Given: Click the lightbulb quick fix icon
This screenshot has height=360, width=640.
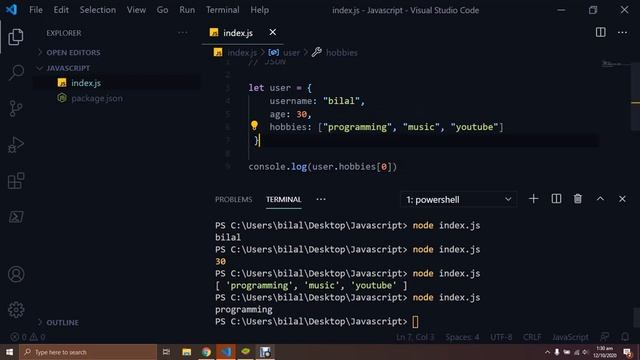Looking at the screenshot, I should [x=254, y=125].
